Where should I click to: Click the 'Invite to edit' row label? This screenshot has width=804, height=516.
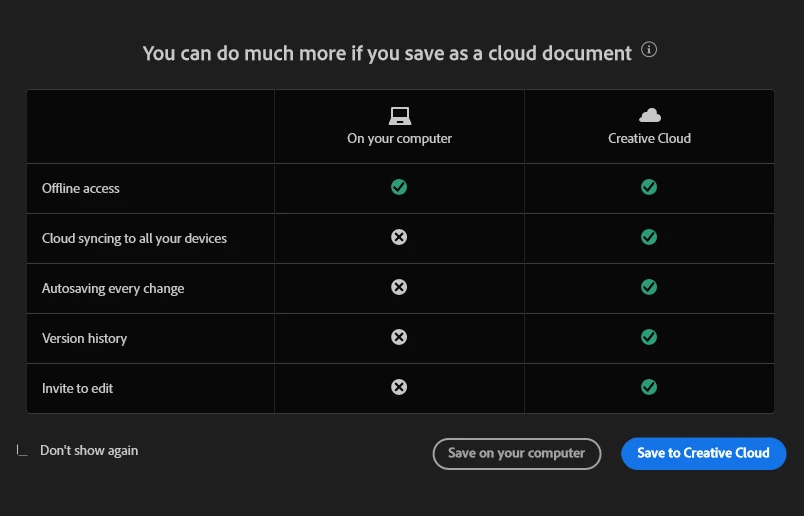coord(77,388)
